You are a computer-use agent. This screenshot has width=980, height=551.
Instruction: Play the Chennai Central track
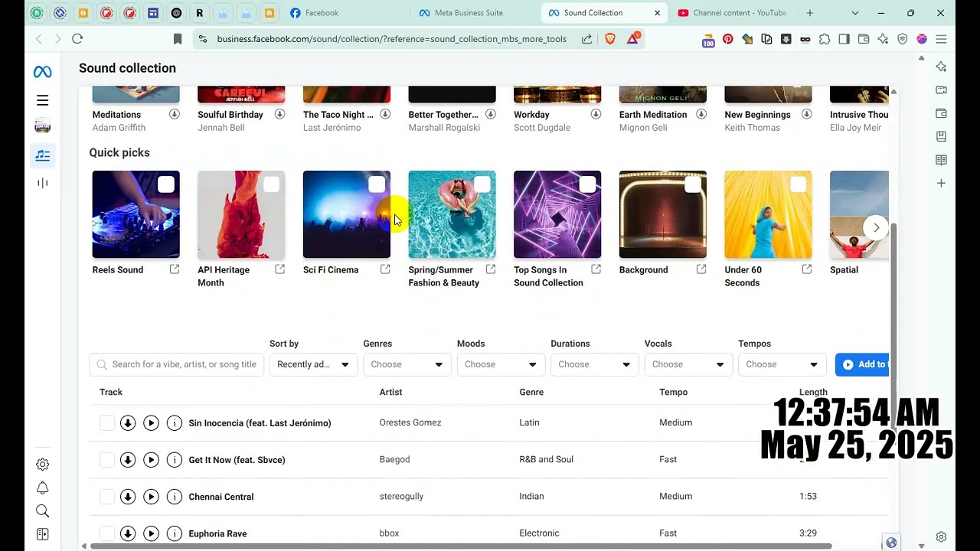[x=151, y=497]
